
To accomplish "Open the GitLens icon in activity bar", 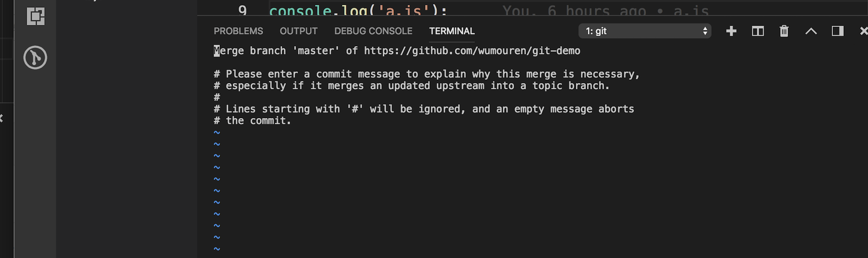I will (35, 57).
